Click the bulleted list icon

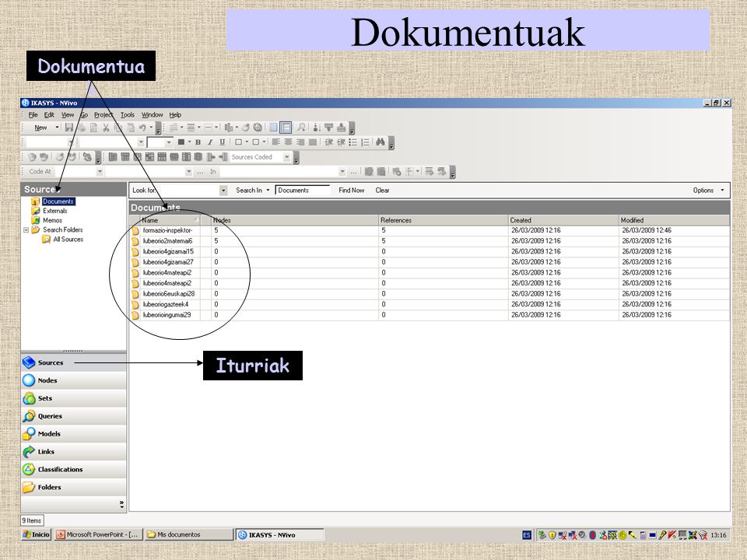(x=353, y=142)
